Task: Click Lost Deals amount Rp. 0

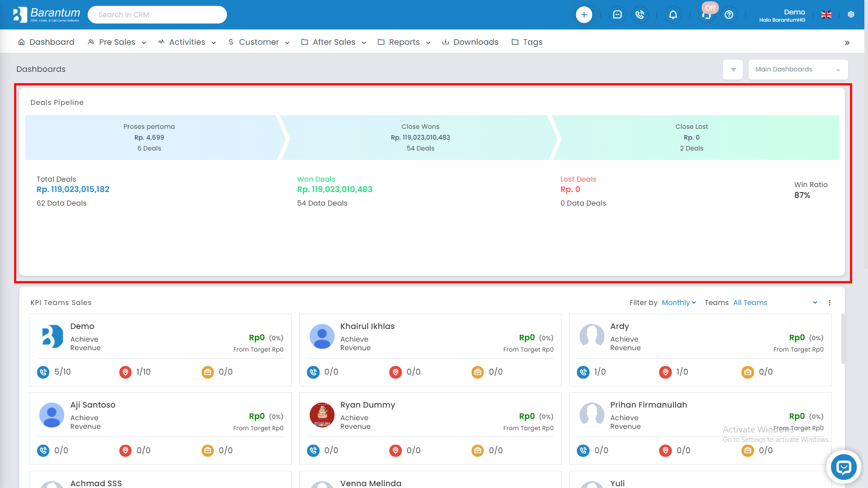Action: 570,189
